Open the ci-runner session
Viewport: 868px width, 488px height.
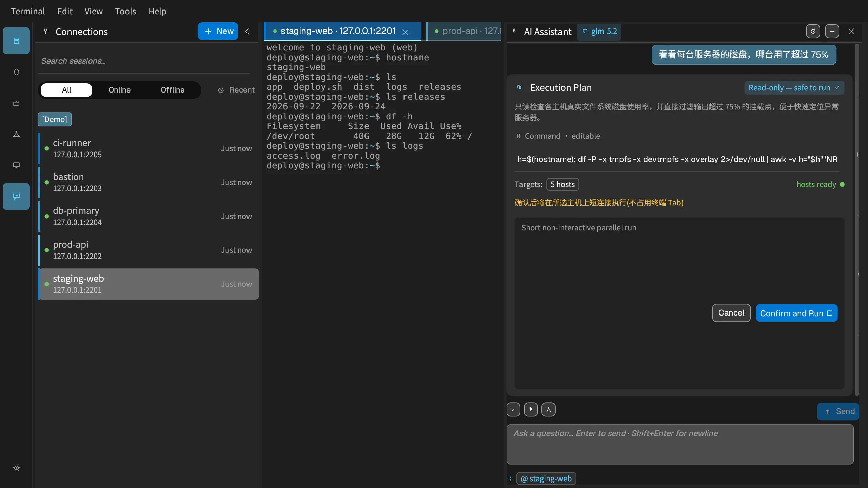pyautogui.click(x=149, y=148)
